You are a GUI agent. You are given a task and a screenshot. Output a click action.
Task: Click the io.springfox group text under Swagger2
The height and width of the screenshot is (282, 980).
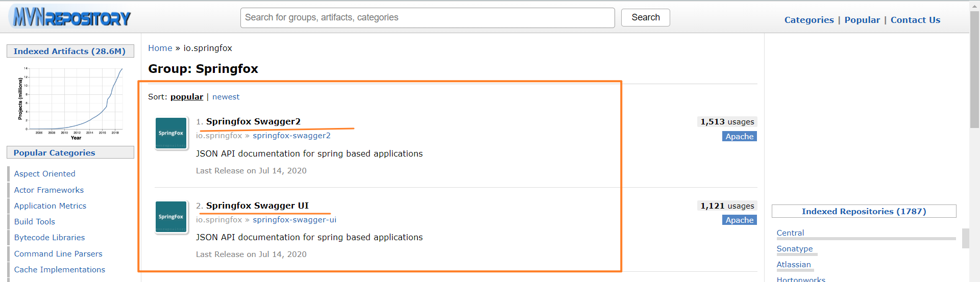tap(219, 136)
